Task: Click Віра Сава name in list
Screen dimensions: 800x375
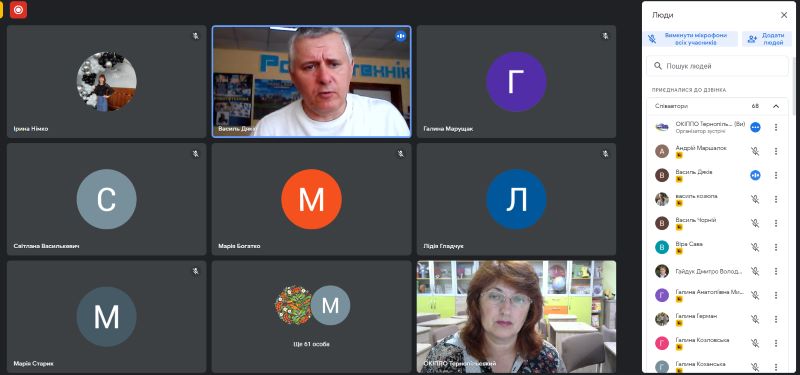Action: (689, 244)
